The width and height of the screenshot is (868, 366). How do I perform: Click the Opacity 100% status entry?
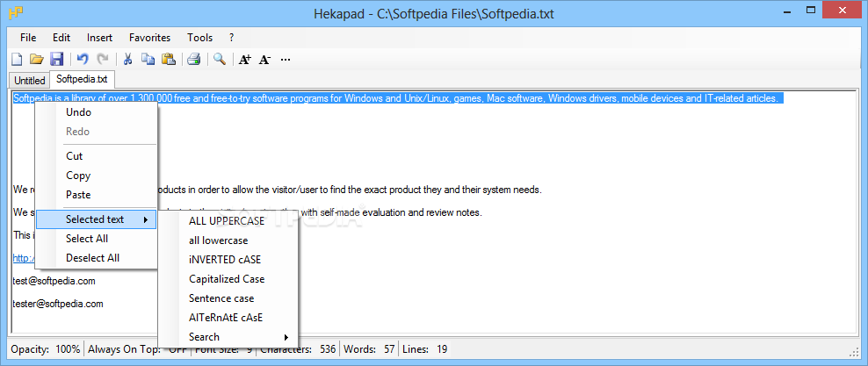[46, 348]
